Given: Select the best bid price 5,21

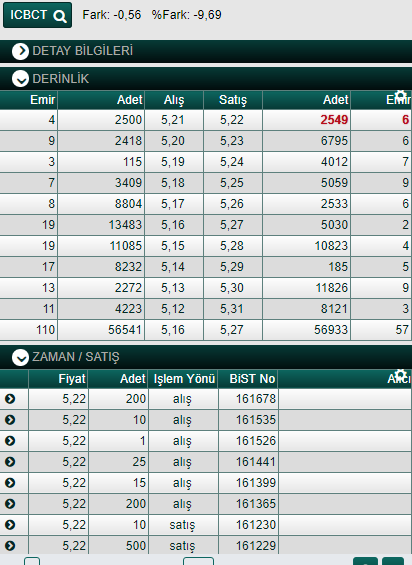Looking at the screenshot, I should click(x=174, y=120).
